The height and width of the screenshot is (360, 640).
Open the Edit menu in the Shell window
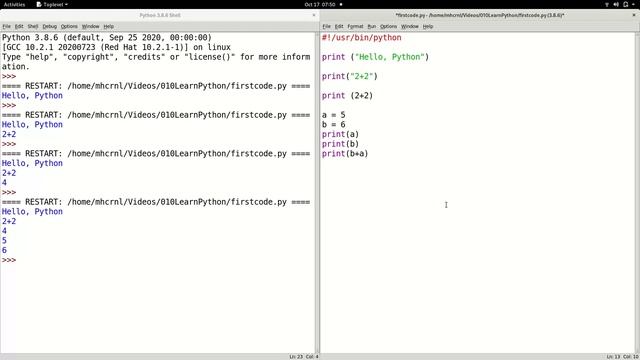coord(19,26)
